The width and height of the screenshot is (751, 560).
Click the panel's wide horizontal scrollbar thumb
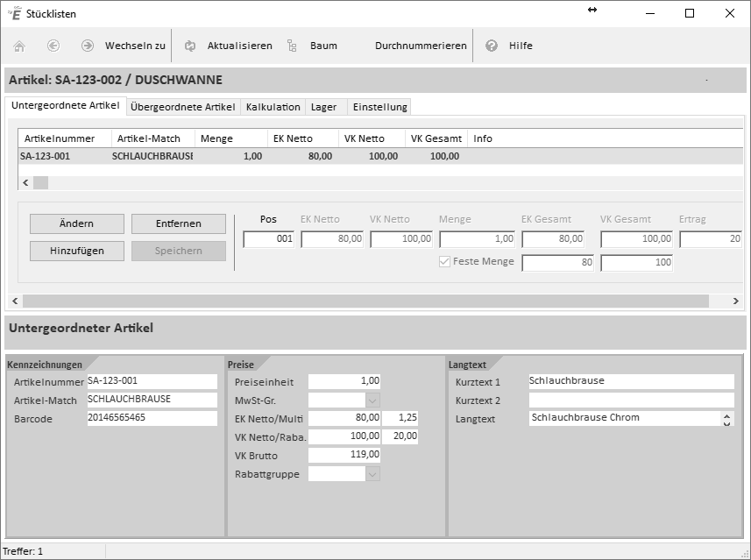tap(366, 301)
